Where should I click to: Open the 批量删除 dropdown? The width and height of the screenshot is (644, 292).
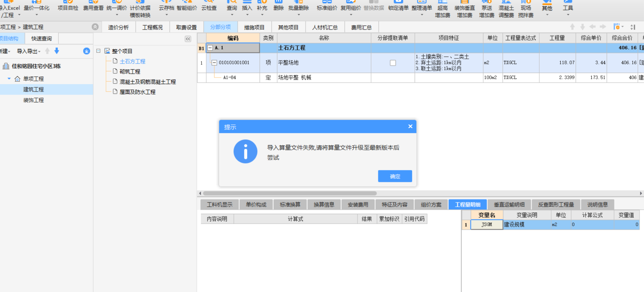(298, 15)
